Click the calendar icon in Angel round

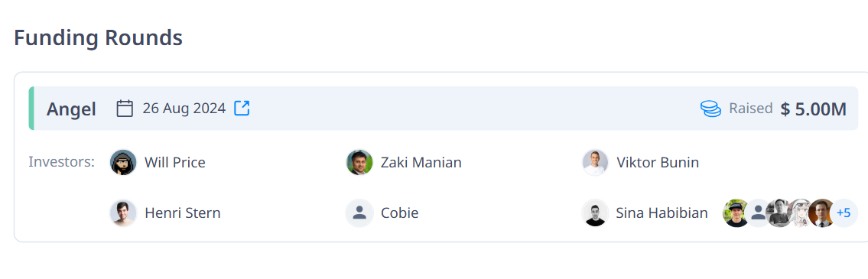point(125,108)
